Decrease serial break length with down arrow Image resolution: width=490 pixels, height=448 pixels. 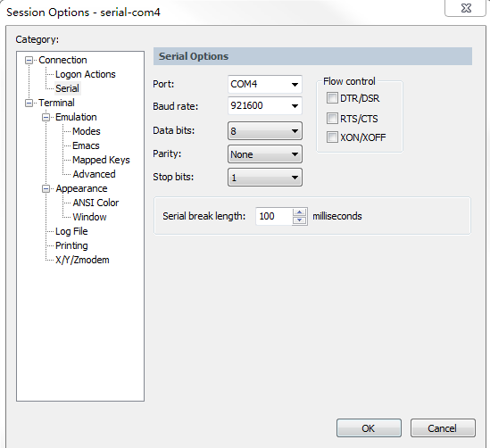(x=299, y=220)
